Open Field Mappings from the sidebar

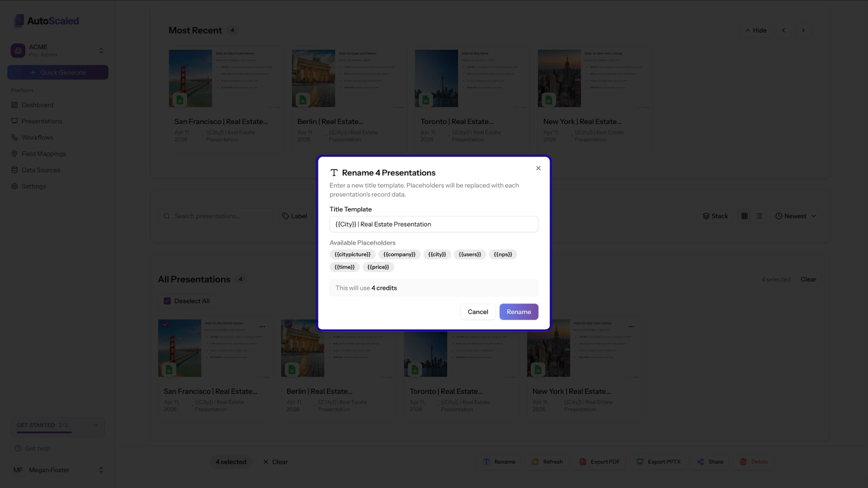[43, 154]
